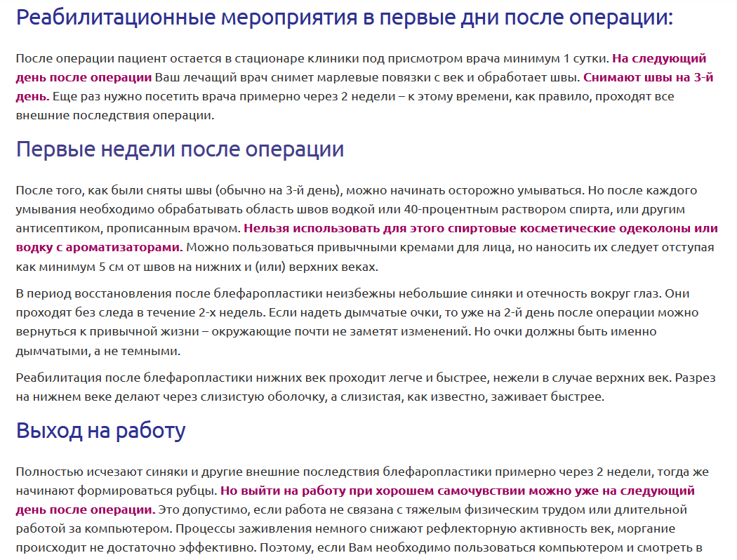The image size is (737, 560).
Task: Click the line starting 'происходит не достаточно эффективно'
Action: pyautogui.click(x=359, y=548)
